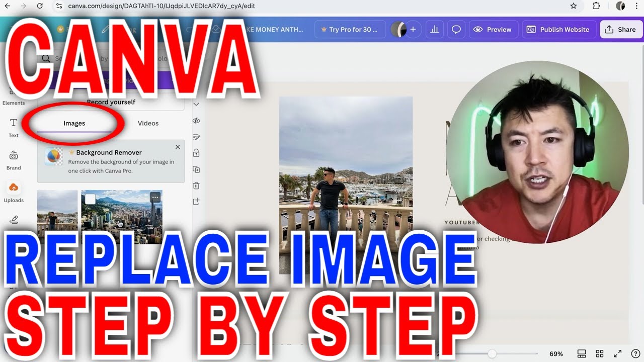Viewport: 644px width, 362px height.
Task: Enter fullscreen present mode
Action: pos(617,353)
